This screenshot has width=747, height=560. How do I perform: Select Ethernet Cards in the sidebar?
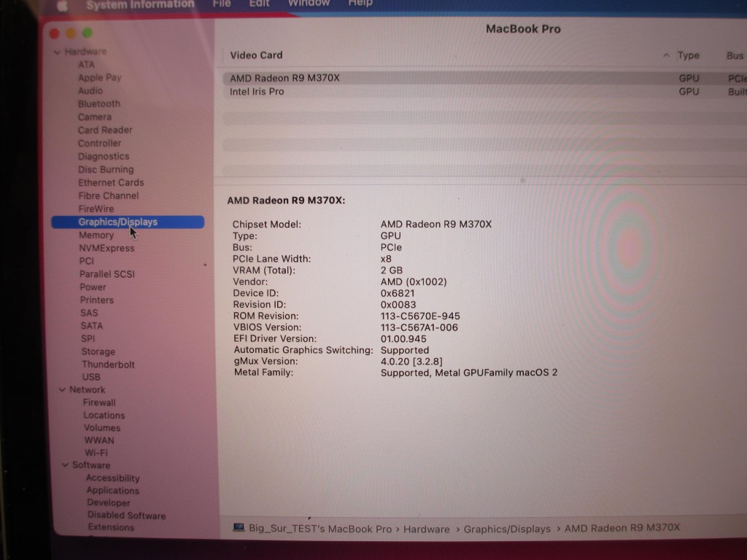(x=111, y=182)
